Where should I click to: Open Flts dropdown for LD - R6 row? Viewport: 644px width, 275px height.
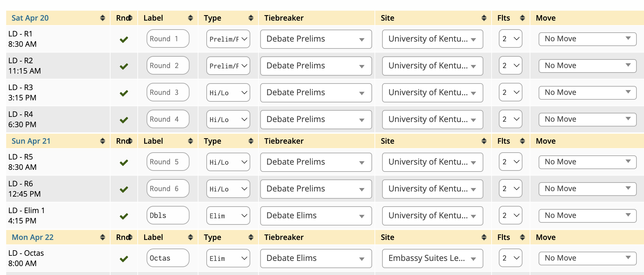[x=510, y=189]
